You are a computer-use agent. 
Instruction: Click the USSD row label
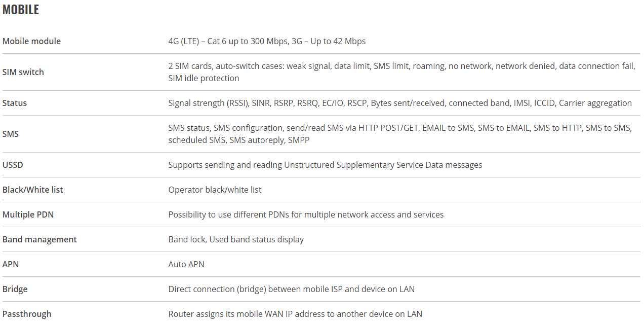(13, 165)
